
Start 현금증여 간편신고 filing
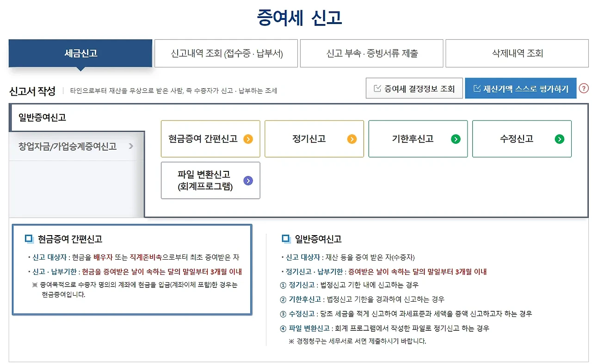(x=210, y=139)
